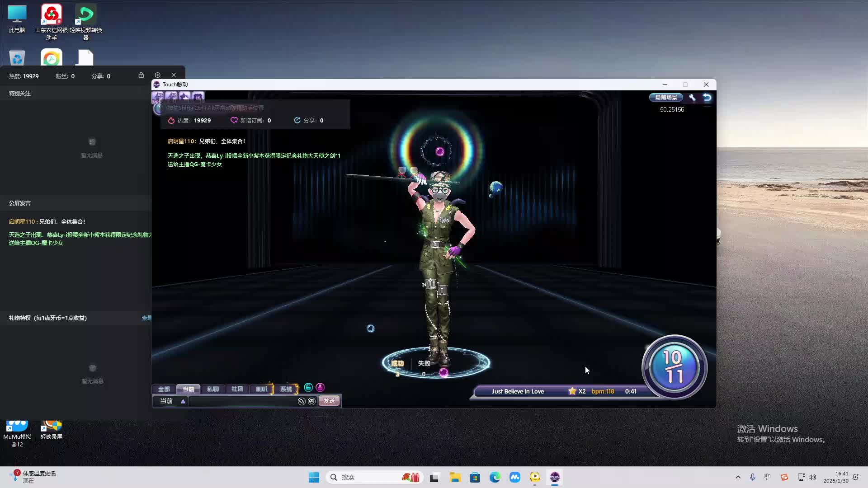Toggle the cyan unlock icon above chat
The height and width of the screenshot is (488, 868).
(308, 387)
